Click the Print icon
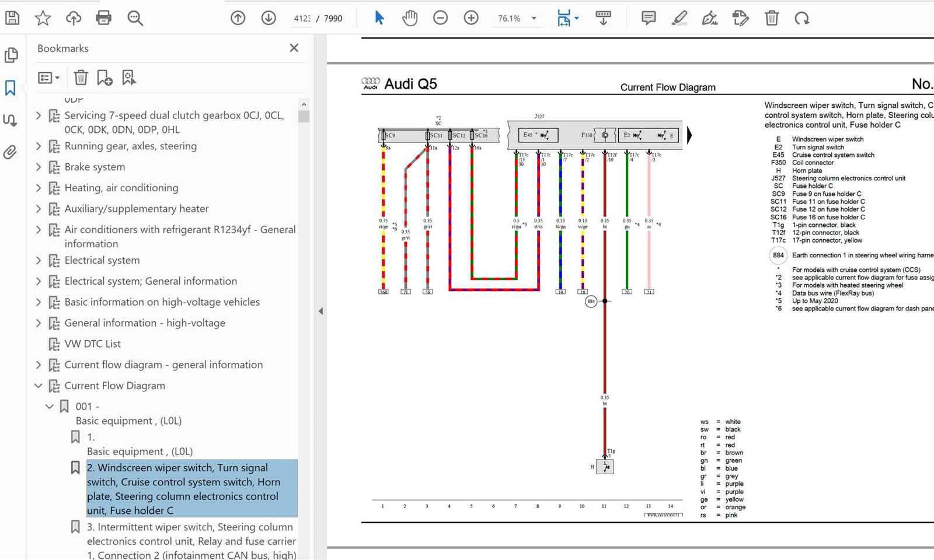This screenshot has height=560, width=934. click(104, 18)
